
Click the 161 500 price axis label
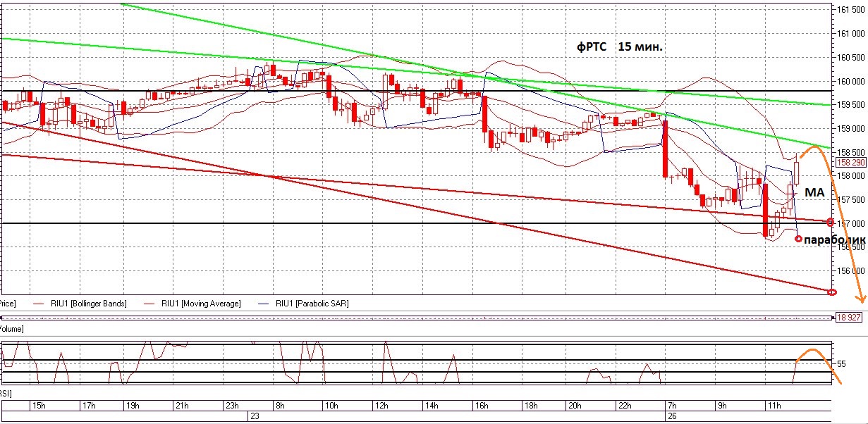[x=851, y=9]
